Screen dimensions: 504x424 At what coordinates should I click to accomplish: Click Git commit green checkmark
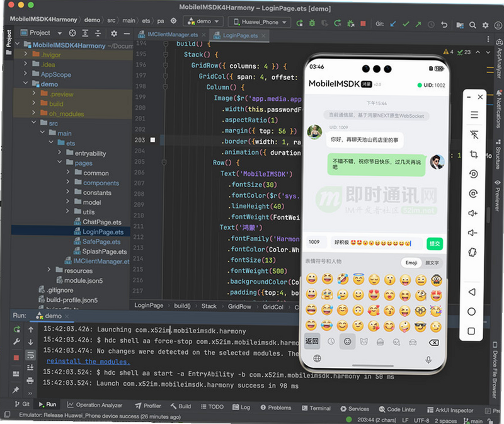click(406, 24)
